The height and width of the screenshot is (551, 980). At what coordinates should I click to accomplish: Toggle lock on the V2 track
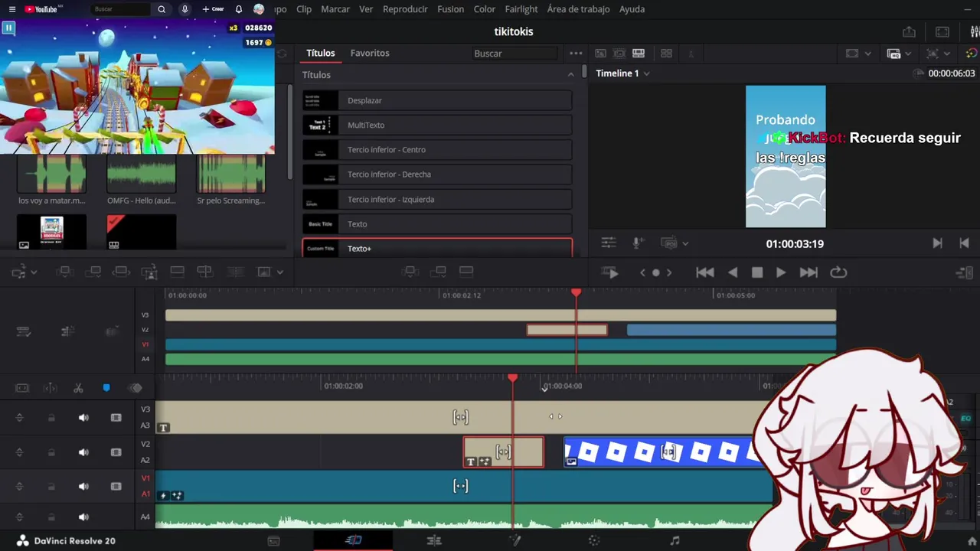[51, 452]
